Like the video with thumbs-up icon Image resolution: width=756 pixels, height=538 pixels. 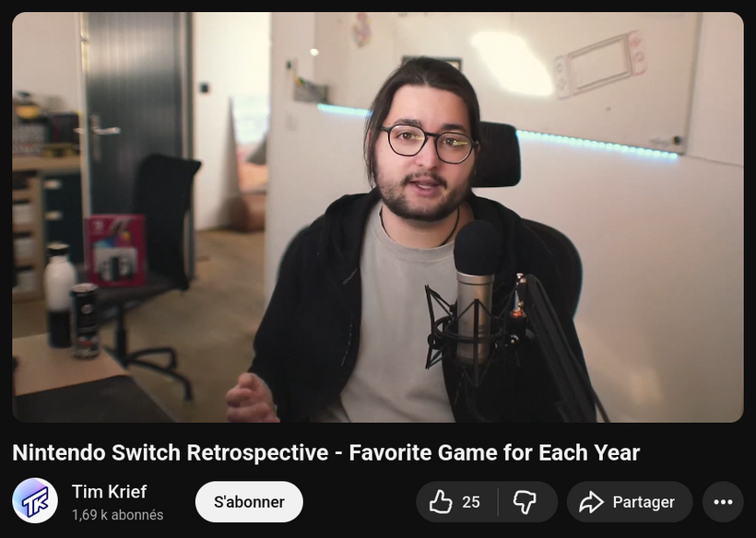tap(442, 502)
